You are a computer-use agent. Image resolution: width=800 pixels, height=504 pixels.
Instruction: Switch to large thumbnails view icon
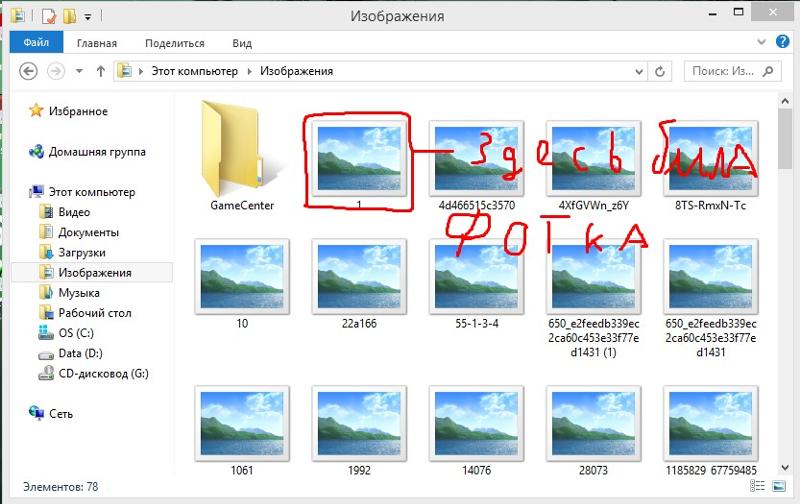point(779,486)
